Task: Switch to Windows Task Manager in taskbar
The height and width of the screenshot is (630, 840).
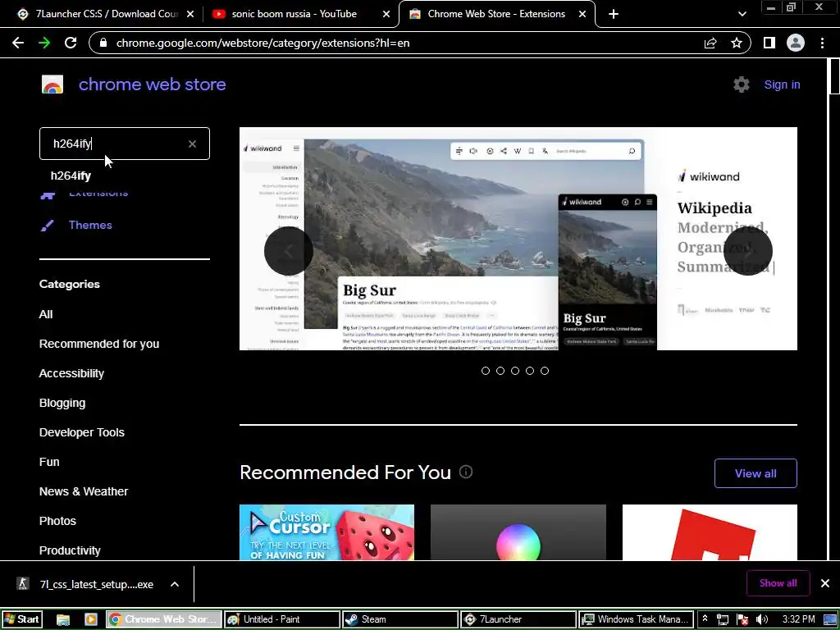Action: tap(637, 619)
